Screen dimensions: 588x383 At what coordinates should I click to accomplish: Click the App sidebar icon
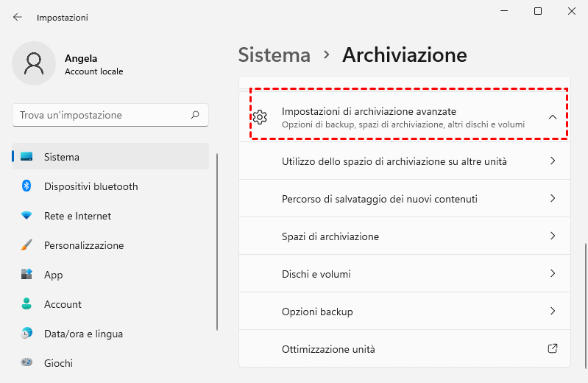point(26,275)
